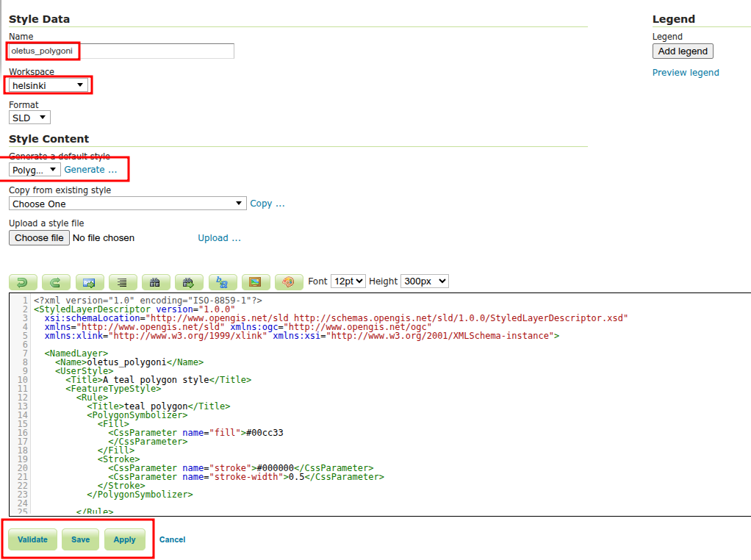The image size is (751, 560).
Task: Click the undo icon in editor toolbar
Action: click(23, 282)
